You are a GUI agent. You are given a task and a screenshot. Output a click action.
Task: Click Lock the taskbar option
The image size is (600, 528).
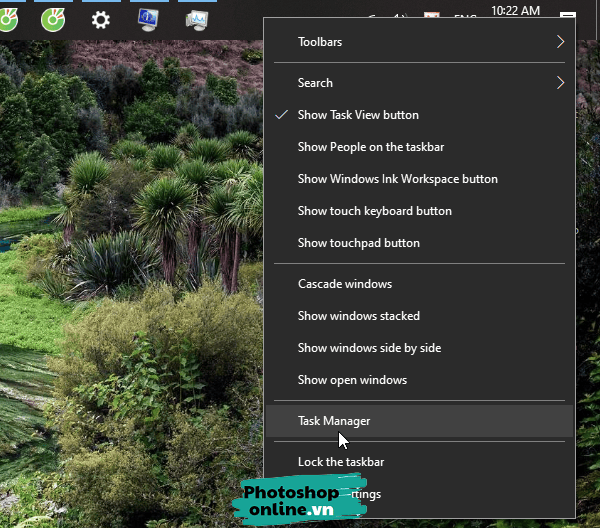[340, 462]
